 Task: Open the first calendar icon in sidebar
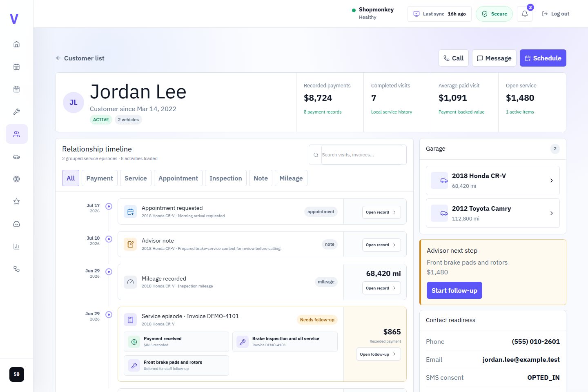16,67
